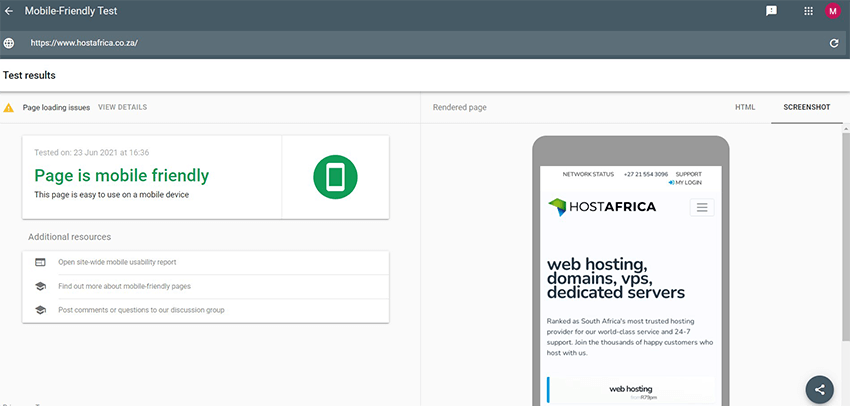Toggle the hamburger menu in rendered page
The image size is (850, 406).
tap(702, 207)
